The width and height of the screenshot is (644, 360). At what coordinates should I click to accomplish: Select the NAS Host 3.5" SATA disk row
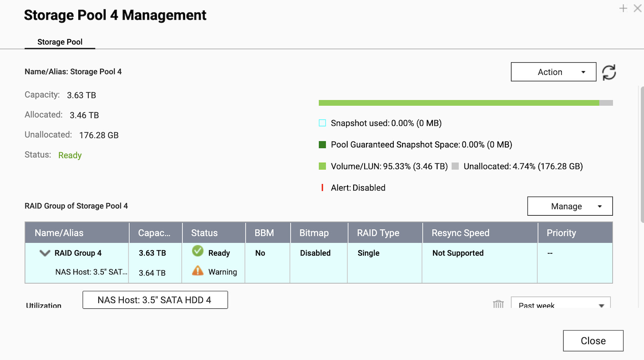click(x=91, y=272)
